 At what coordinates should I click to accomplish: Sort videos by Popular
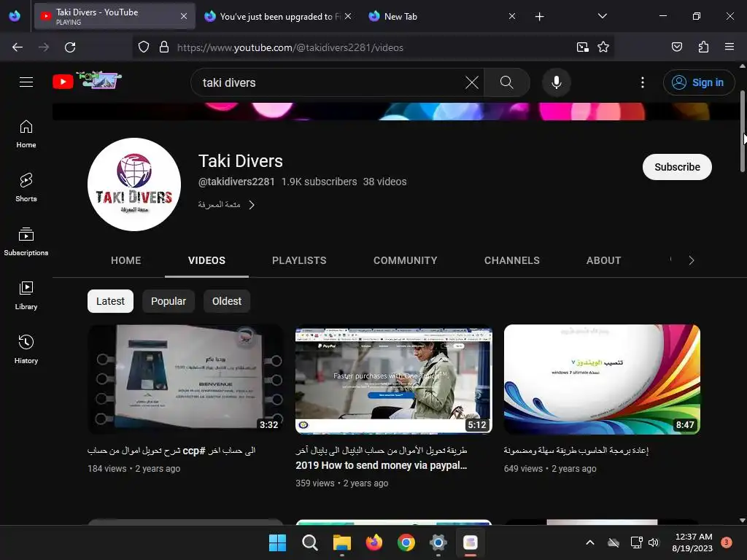169,301
